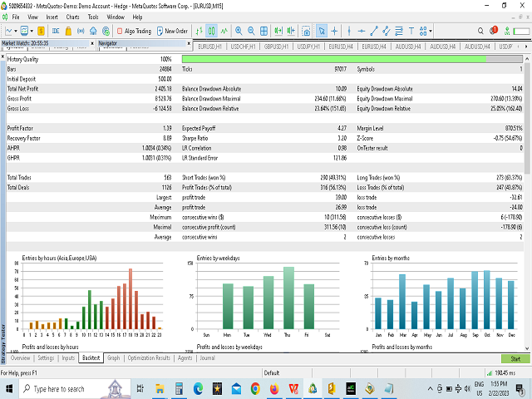Draw an equidistant channel

(386, 32)
